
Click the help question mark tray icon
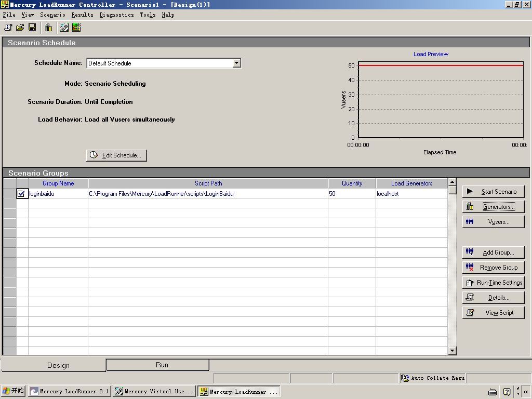[x=507, y=392]
